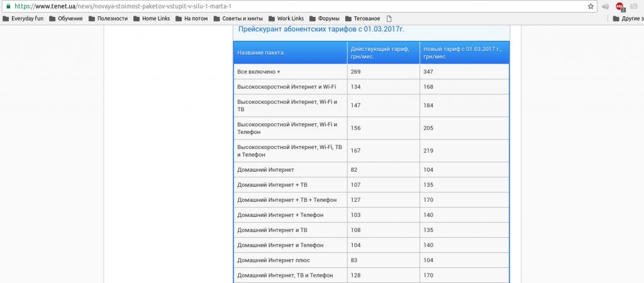The width and height of the screenshot is (644, 283).
Task: Click the Название пакета column header
Action: click(x=260, y=52)
